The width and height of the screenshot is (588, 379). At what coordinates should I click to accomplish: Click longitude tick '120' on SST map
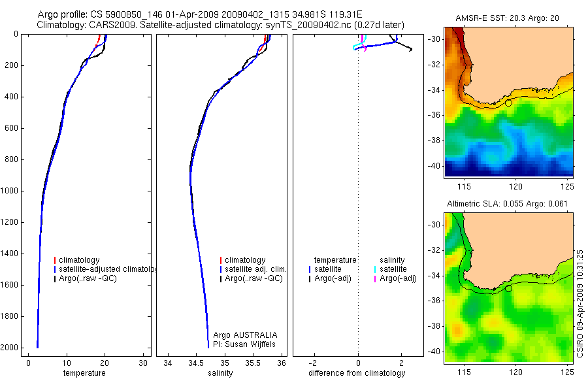coord(516,186)
